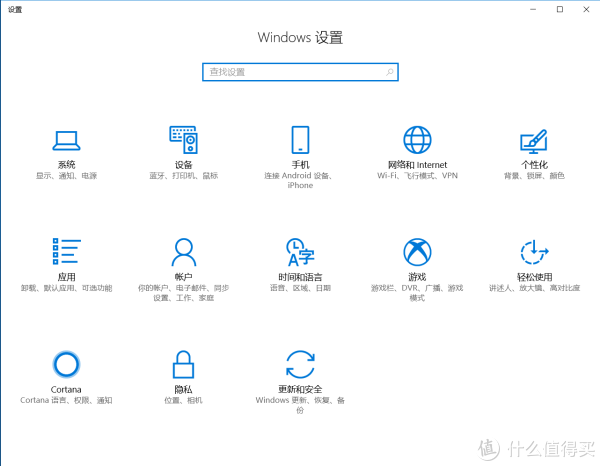
Task: Click the Windows 设置 heading
Action: point(300,37)
